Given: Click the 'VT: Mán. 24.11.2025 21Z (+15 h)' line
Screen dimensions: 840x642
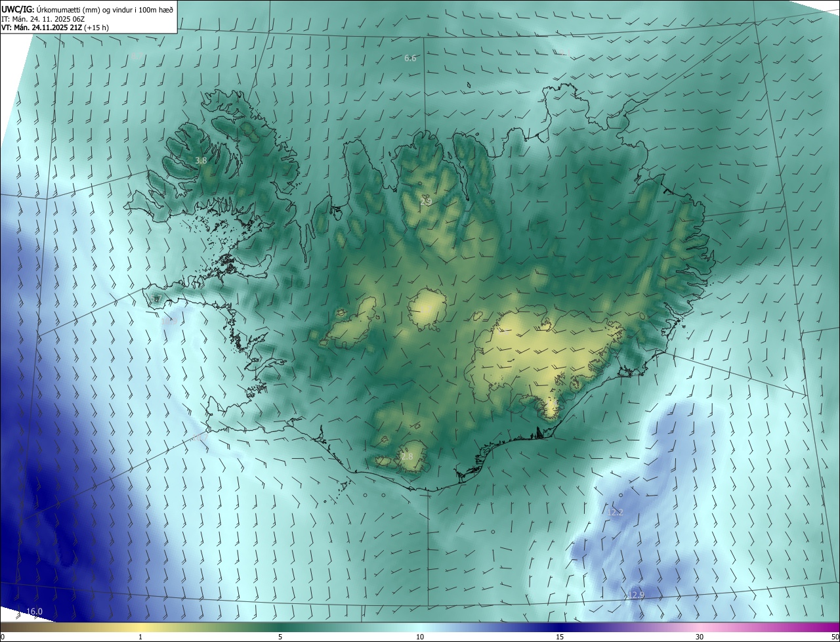Looking at the screenshot, I should pyautogui.click(x=54, y=28).
